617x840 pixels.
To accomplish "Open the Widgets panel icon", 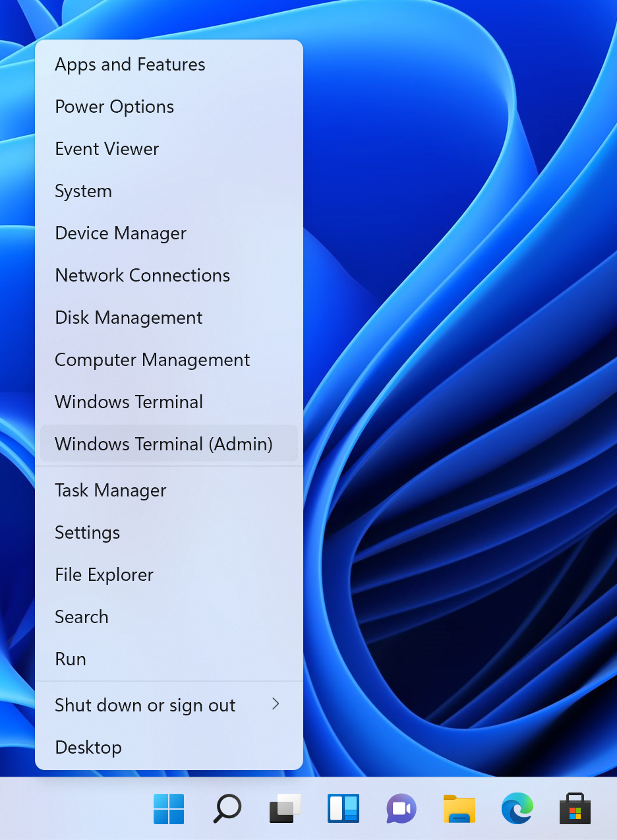I will point(343,808).
